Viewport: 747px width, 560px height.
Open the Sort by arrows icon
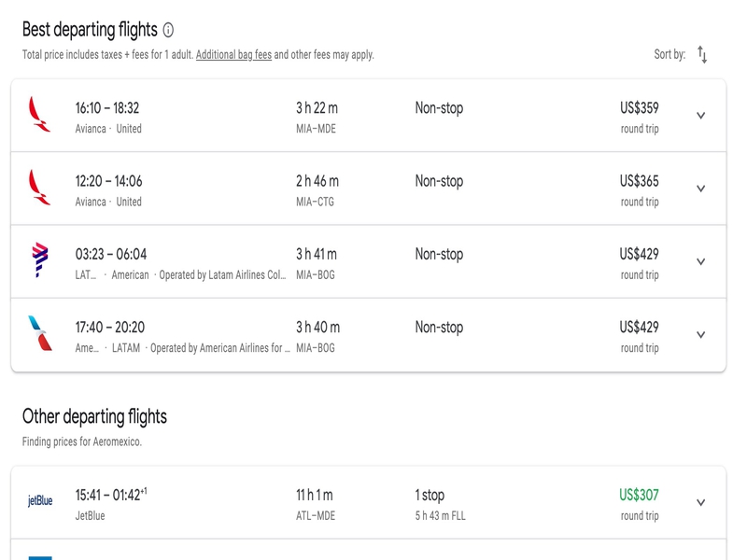[x=702, y=54]
